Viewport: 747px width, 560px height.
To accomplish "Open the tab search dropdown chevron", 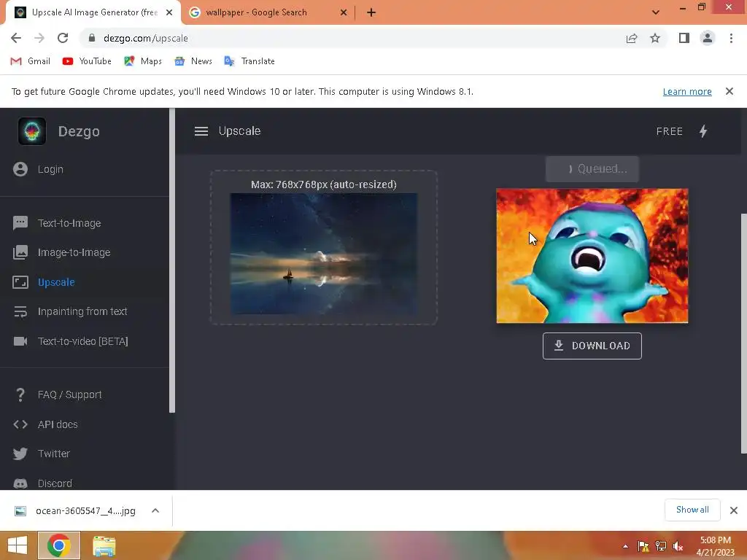I will pyautogui.click(x=656, y=12).
